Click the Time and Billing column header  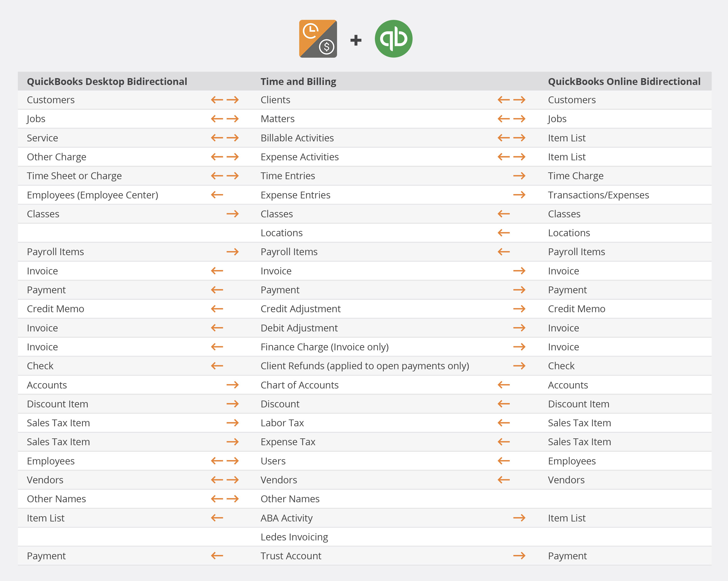point(298,81)
